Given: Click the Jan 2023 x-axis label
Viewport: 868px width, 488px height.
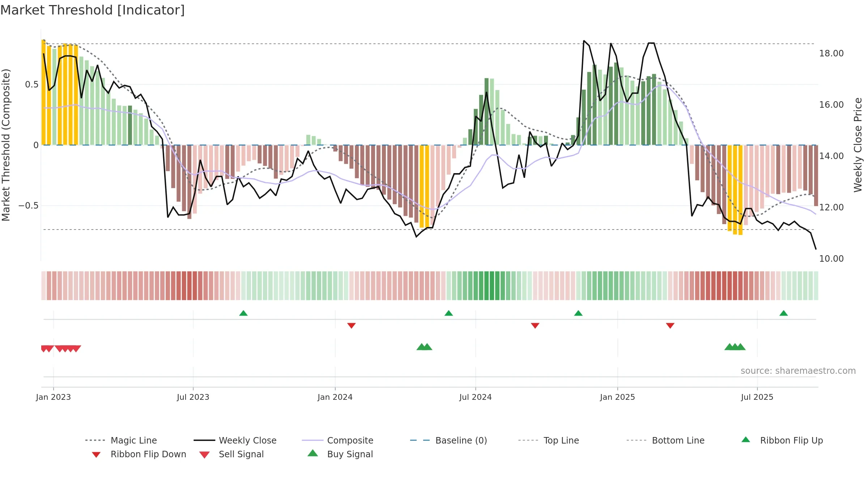Looking at the screenshot, I should pyautogui.click(x=54, y=397).
